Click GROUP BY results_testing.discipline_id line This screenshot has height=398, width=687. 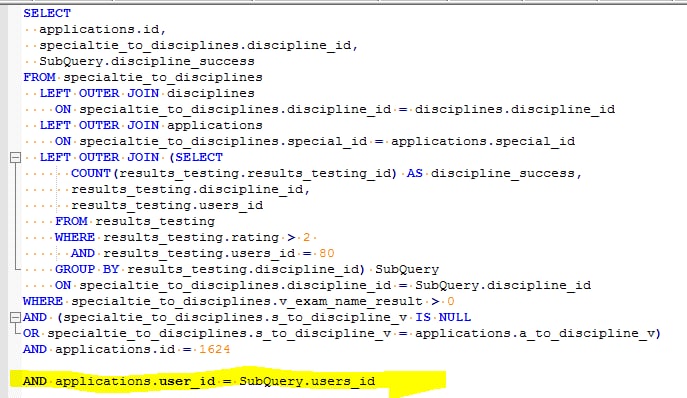(210, 269)
